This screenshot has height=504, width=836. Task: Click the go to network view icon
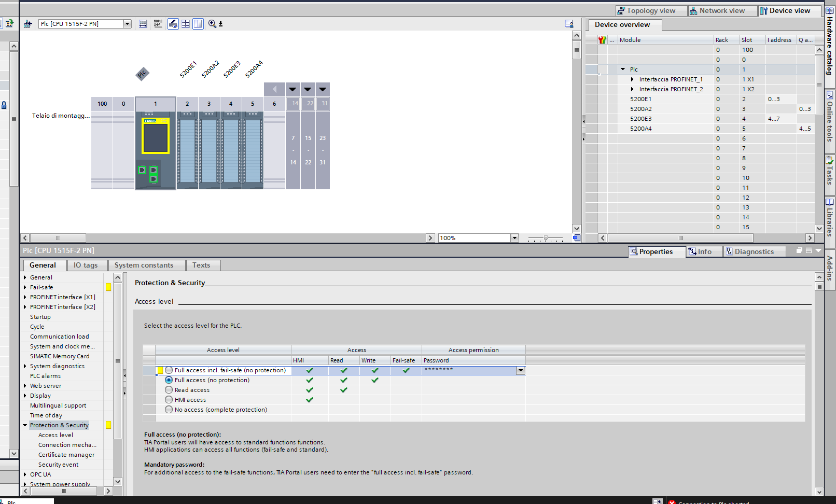tap(28, 24)
